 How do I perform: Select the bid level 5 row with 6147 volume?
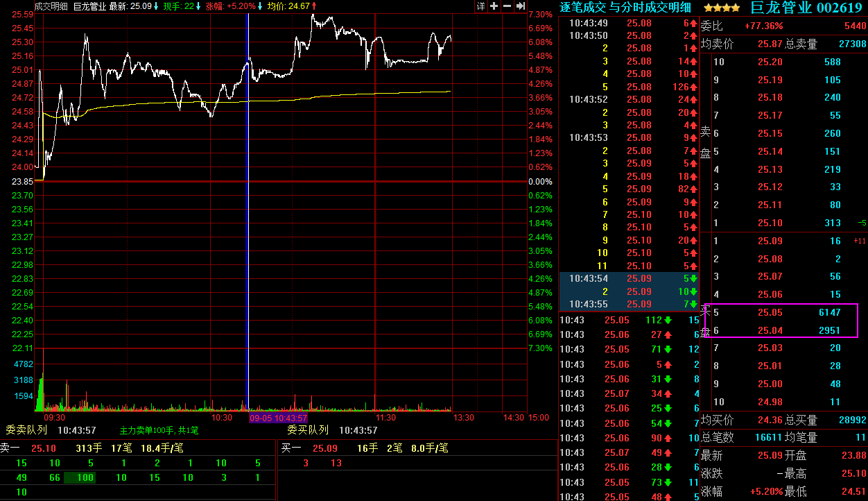(780, 312)
